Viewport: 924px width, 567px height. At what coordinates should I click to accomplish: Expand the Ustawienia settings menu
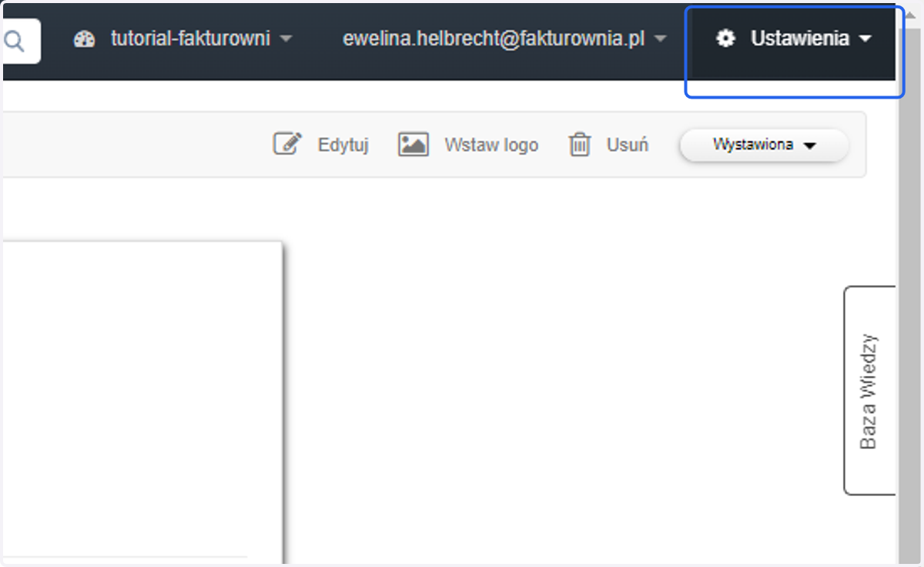794,39
